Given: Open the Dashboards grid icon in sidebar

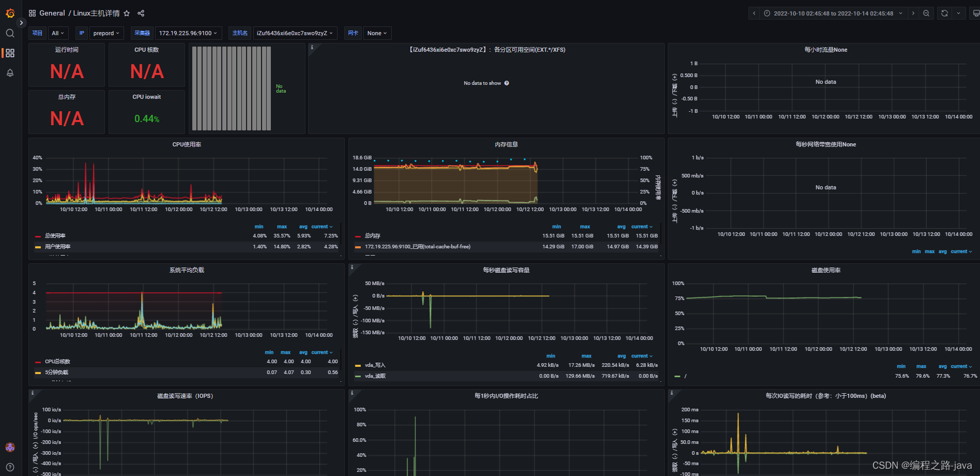Looking at the screenshot, I should coord(10,53).
